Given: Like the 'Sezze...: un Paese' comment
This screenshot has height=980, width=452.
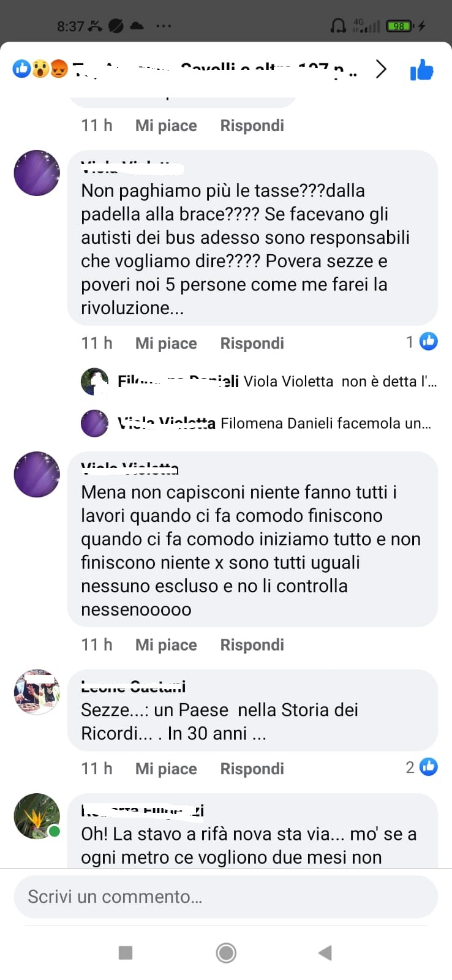Looking at the screenshot, I should coord(166,769).
